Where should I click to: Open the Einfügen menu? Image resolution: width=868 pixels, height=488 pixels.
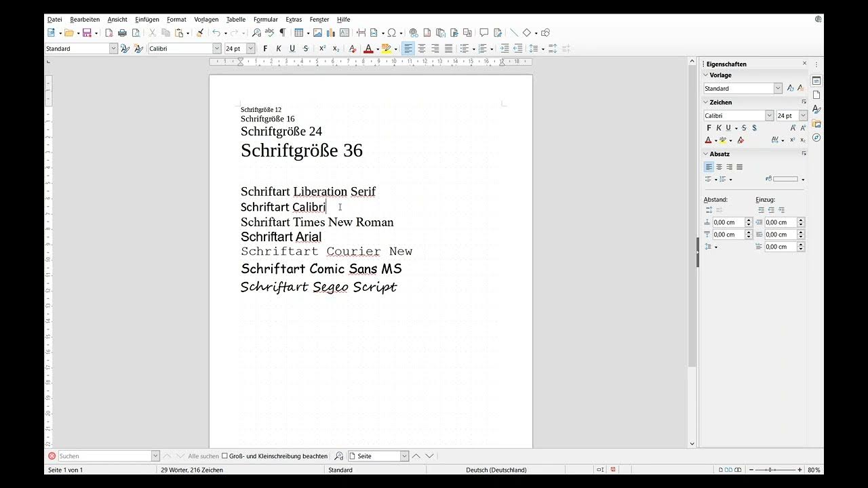click(147, 20)
